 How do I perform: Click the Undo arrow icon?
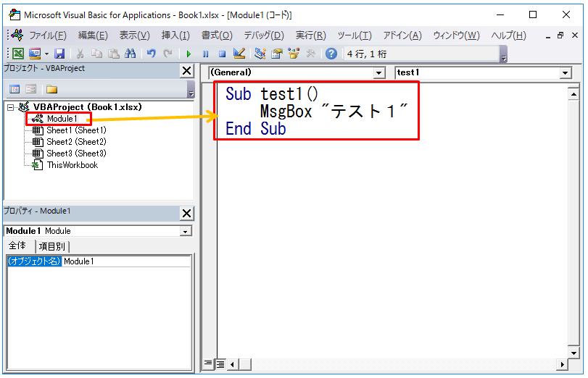151,54
